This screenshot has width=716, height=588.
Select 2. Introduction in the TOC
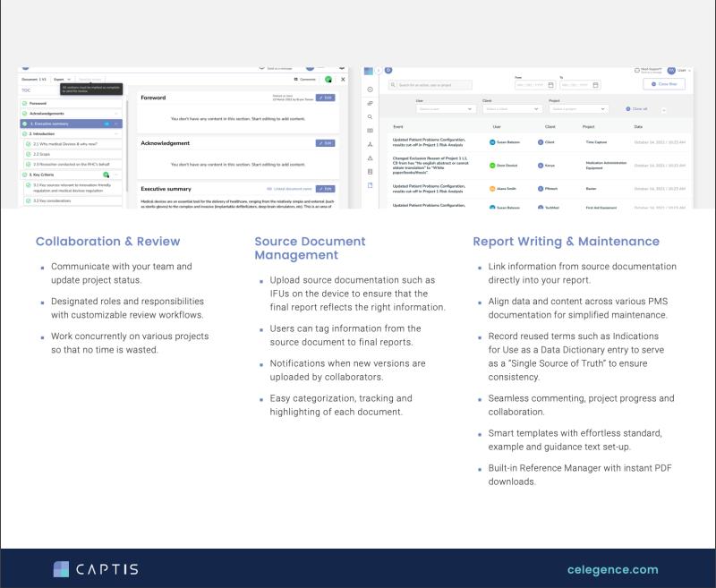point(72,133)
